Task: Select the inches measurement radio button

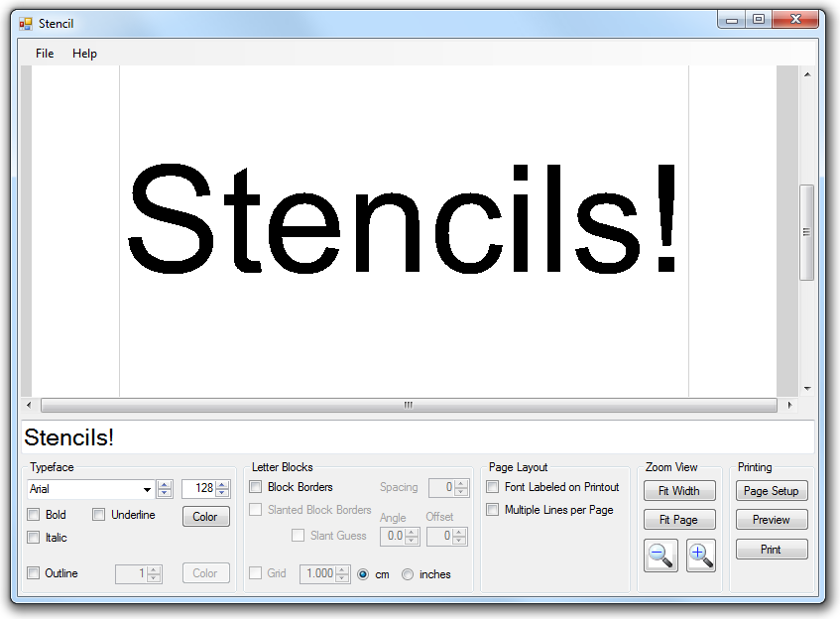Action: pos(408,573)
